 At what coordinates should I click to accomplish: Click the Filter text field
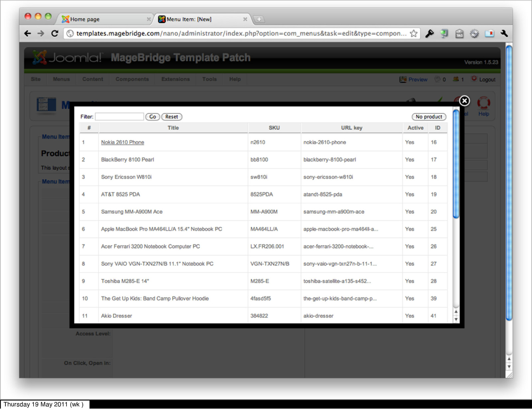point(119,116)
